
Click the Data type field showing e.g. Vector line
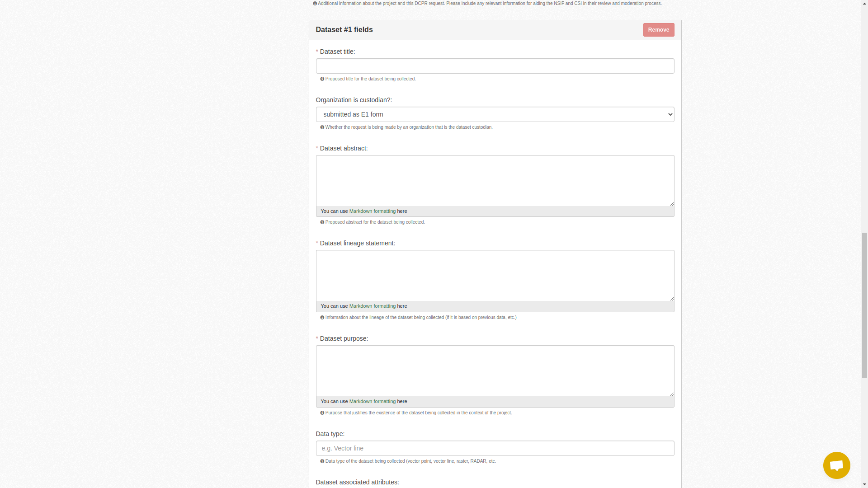pos(495,448)
